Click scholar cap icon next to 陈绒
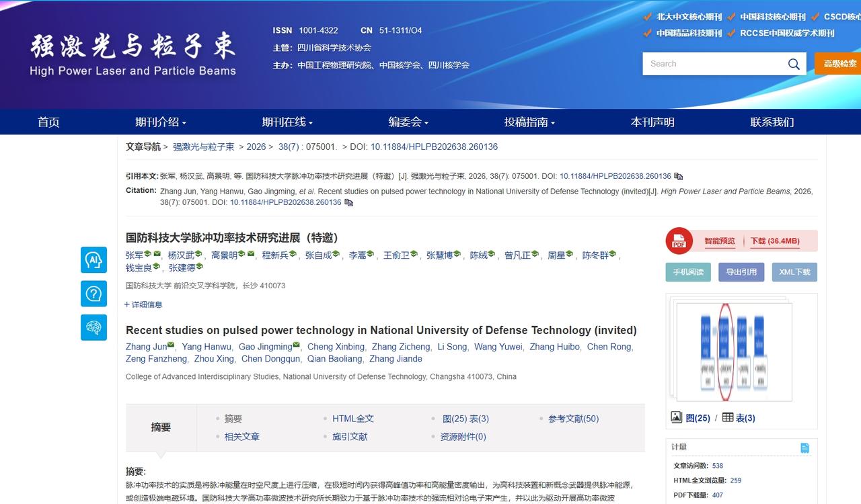Viewport: 861px width, 504px height. pos(491,254)
